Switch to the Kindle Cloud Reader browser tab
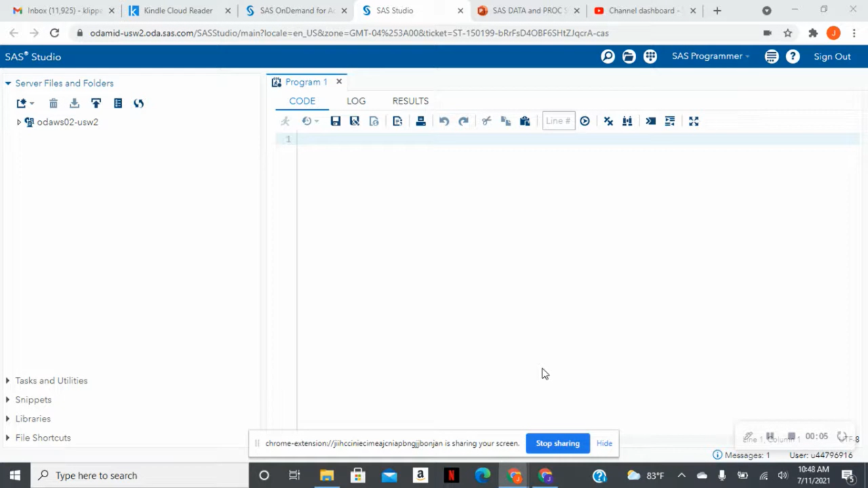This screenshot has width=868, height=488. (179, 11)
